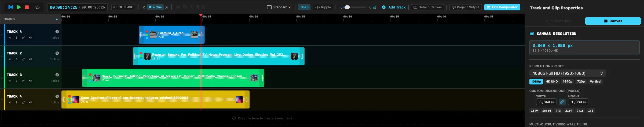
Task: Jump playhead back to start
Action: click(x=11, y=7)
